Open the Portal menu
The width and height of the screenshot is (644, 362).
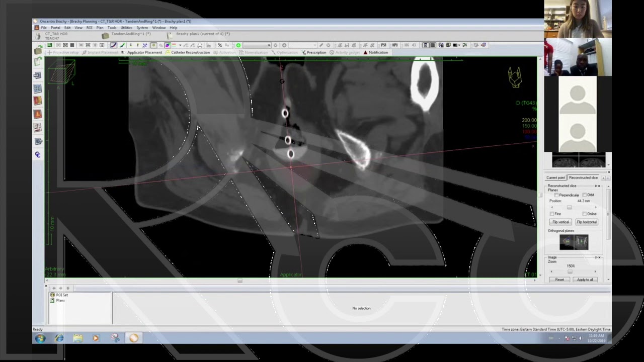click(55, 28)
